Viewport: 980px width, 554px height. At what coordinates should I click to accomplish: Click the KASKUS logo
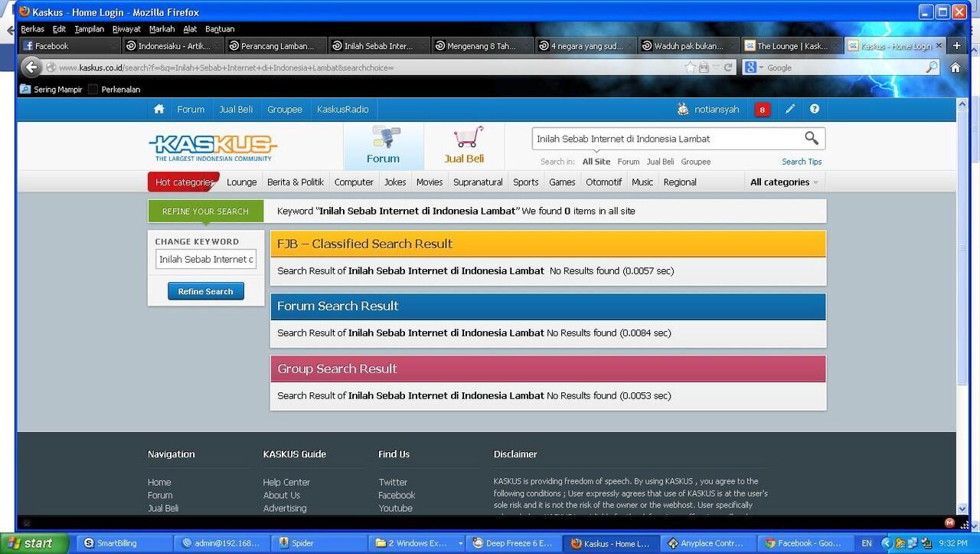point(213,147)
